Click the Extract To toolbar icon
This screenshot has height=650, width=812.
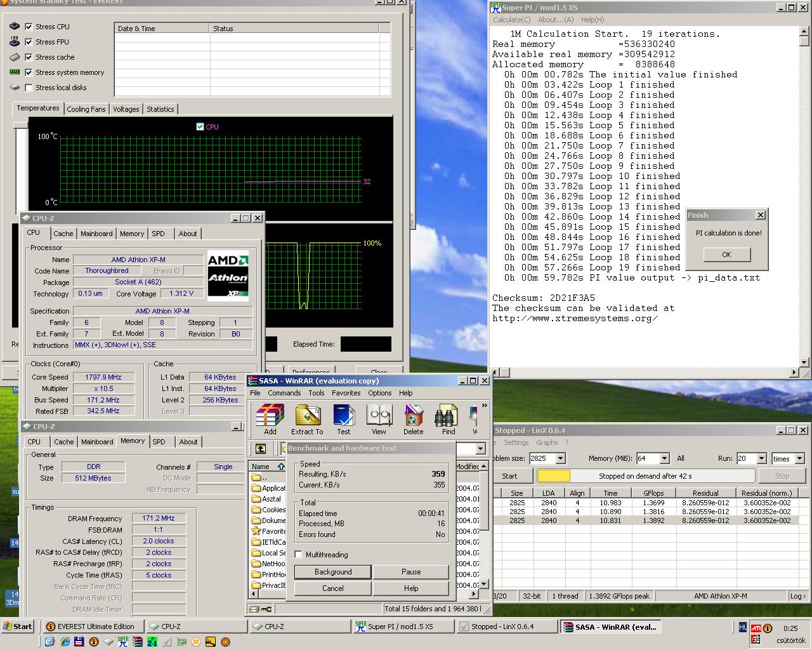tap(307, 420)
